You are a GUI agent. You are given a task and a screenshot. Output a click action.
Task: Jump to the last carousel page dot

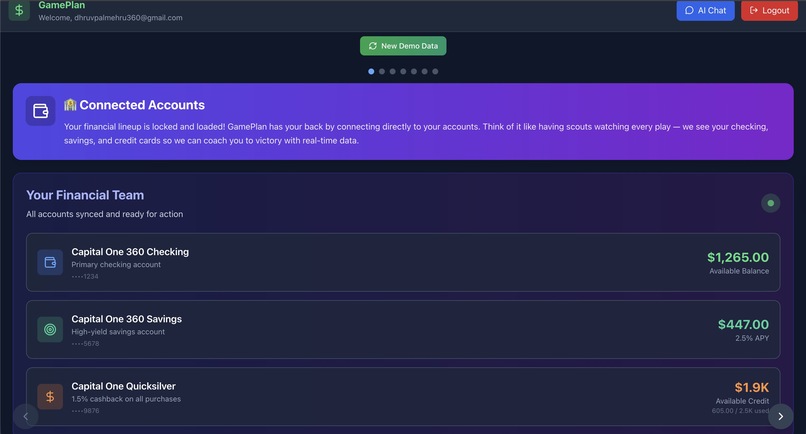click(435, 71)
